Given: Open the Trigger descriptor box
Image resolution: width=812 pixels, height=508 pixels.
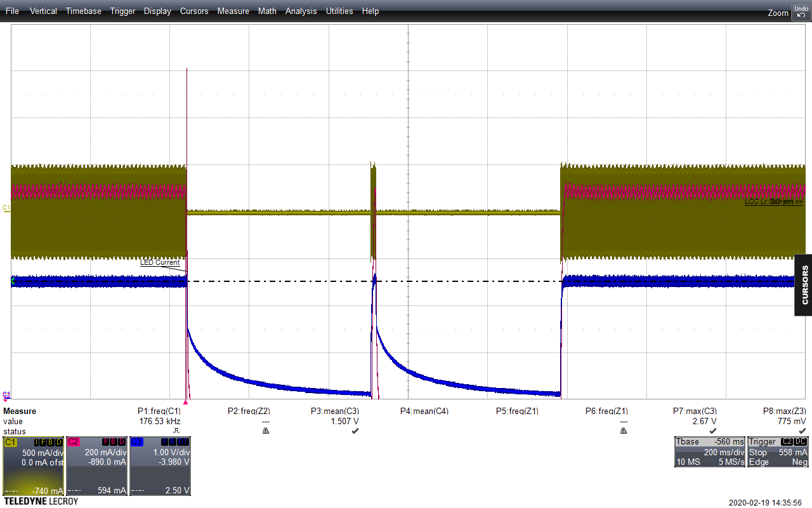Looking at the screenshot, I should 778,451.
